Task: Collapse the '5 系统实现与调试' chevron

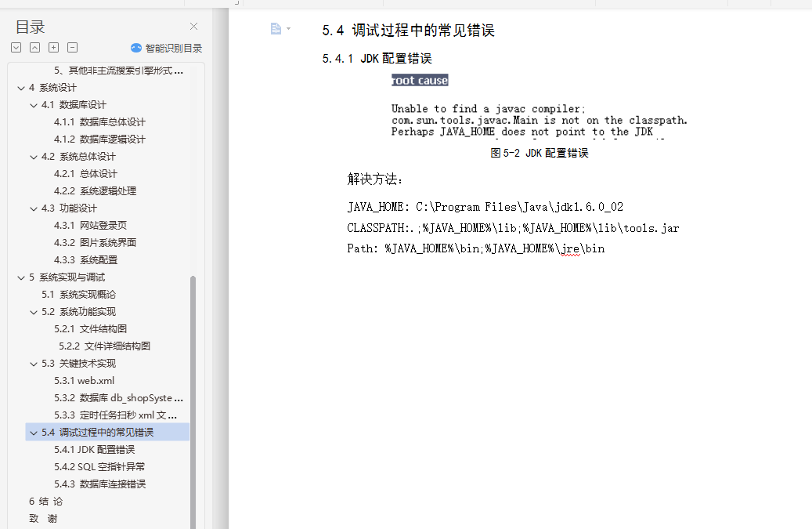Action: click(21, 277)
